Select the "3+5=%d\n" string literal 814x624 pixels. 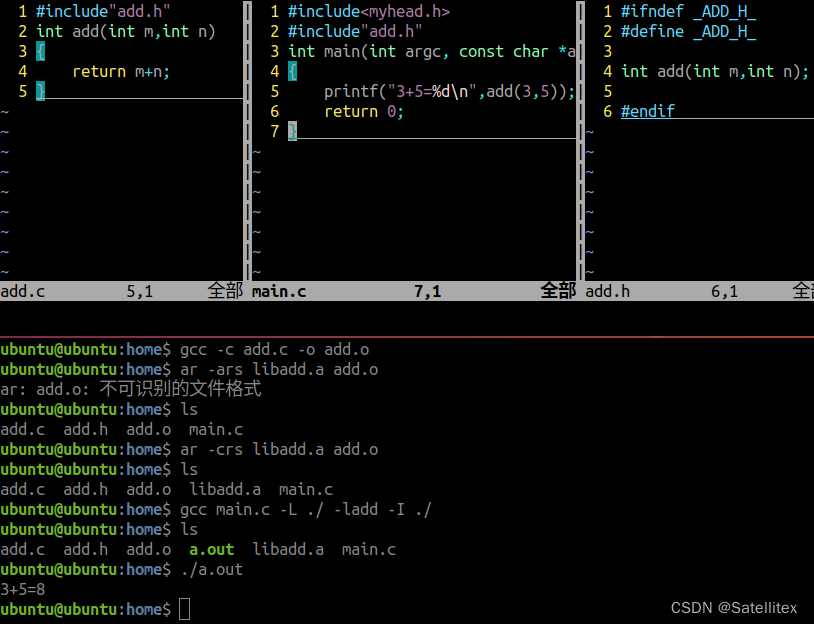click(x=432, y=92)
